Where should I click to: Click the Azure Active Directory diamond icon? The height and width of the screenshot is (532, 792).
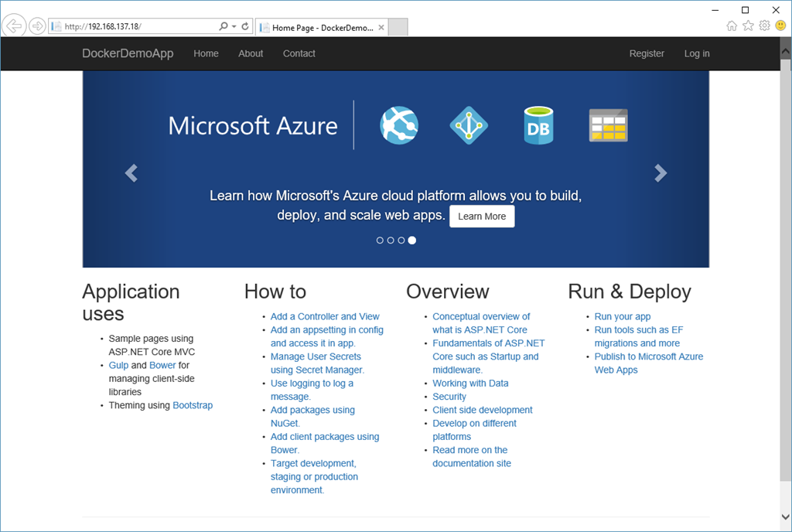point(469,125)
